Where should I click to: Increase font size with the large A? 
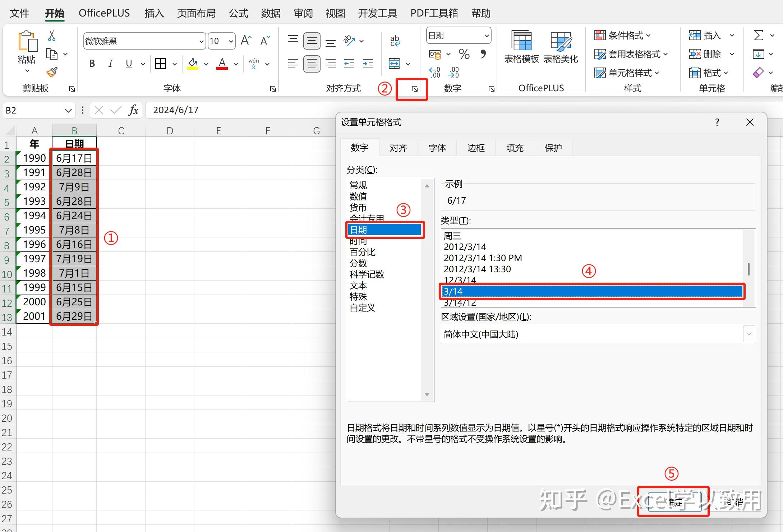246,40
